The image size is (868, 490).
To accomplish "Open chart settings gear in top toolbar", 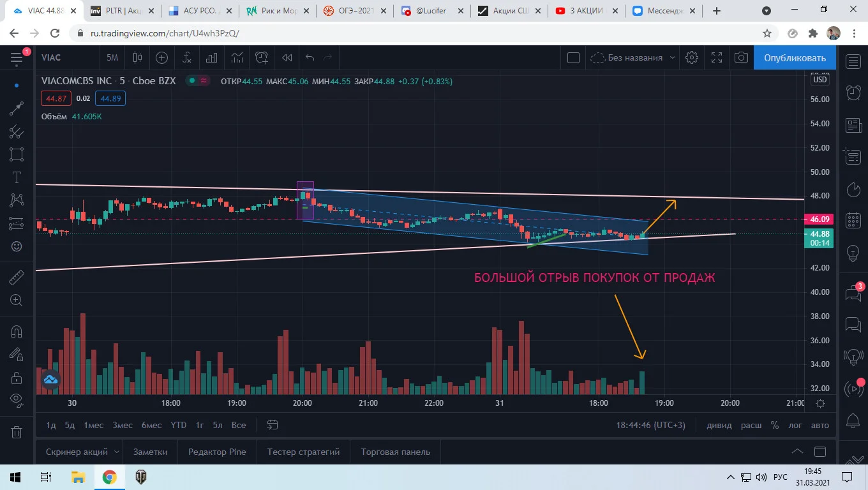I will point(692,57).
